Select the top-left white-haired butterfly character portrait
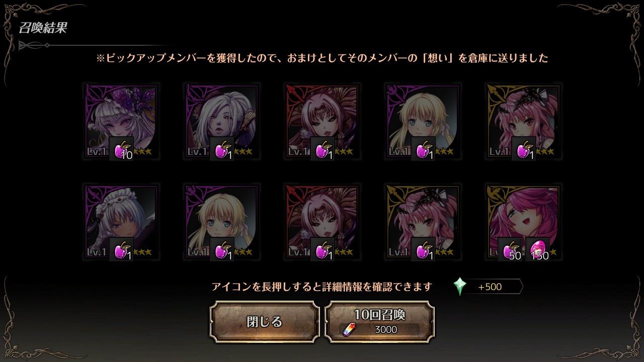This screenshot has width=644, height=362. point(121,121)
